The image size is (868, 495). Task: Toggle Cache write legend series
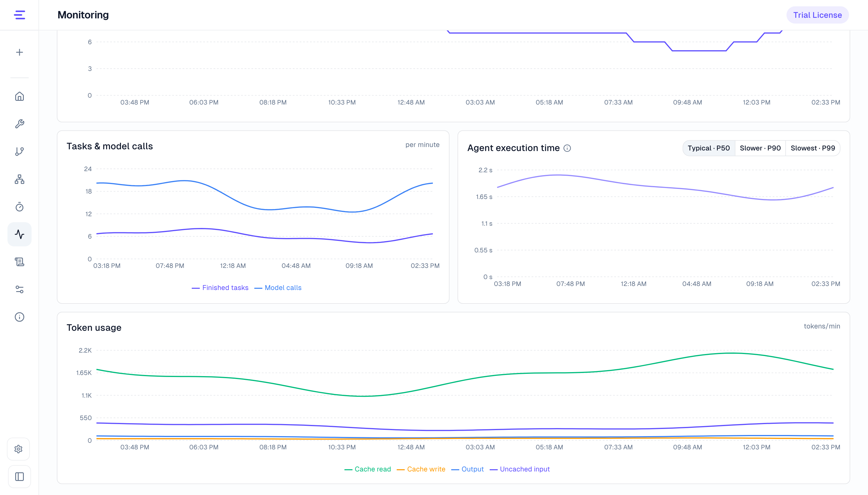point(421,469)
